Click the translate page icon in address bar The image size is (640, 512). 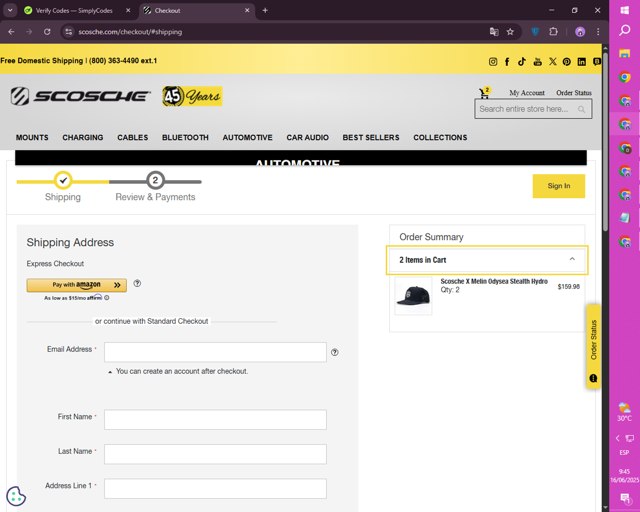point(494,32)
